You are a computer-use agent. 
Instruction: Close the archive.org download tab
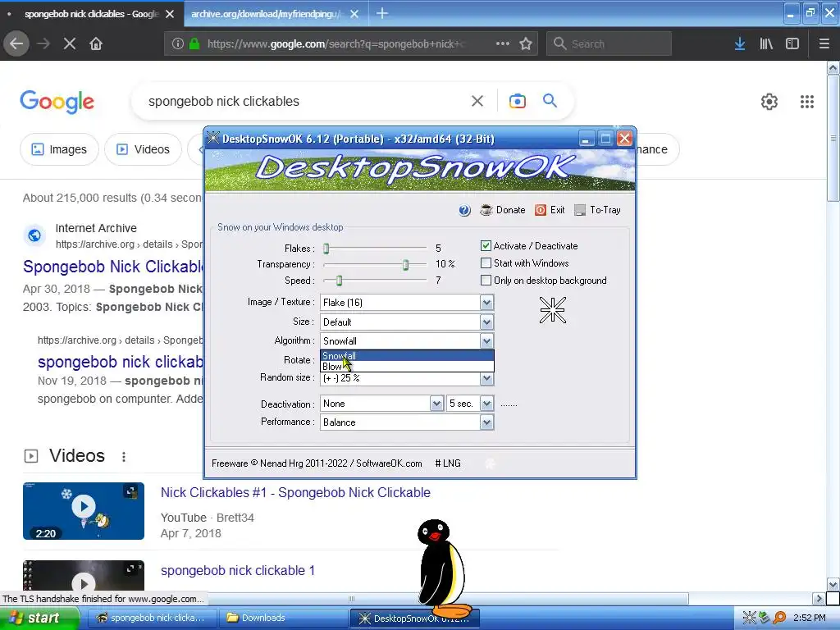(x=354, y=14)
